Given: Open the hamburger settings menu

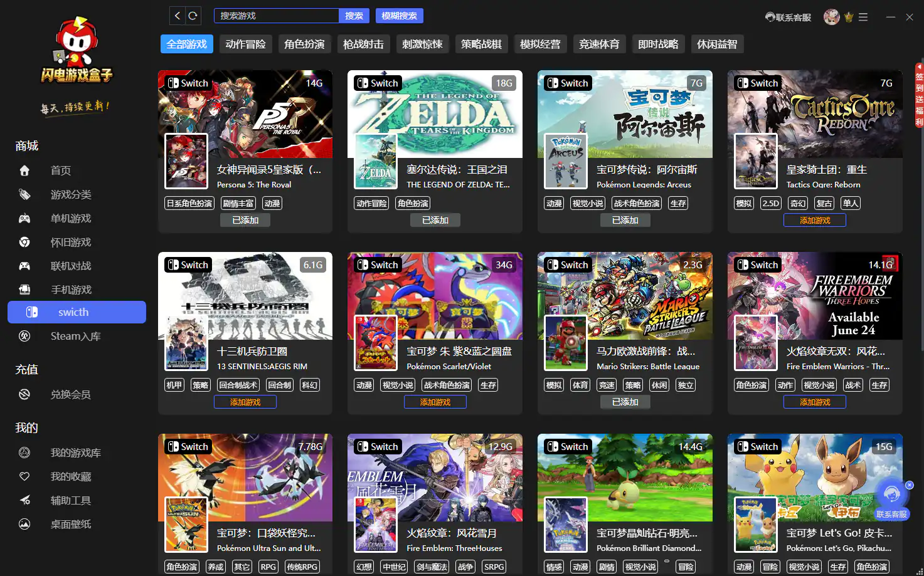Looking at the screenshot, I should point(863,18).
